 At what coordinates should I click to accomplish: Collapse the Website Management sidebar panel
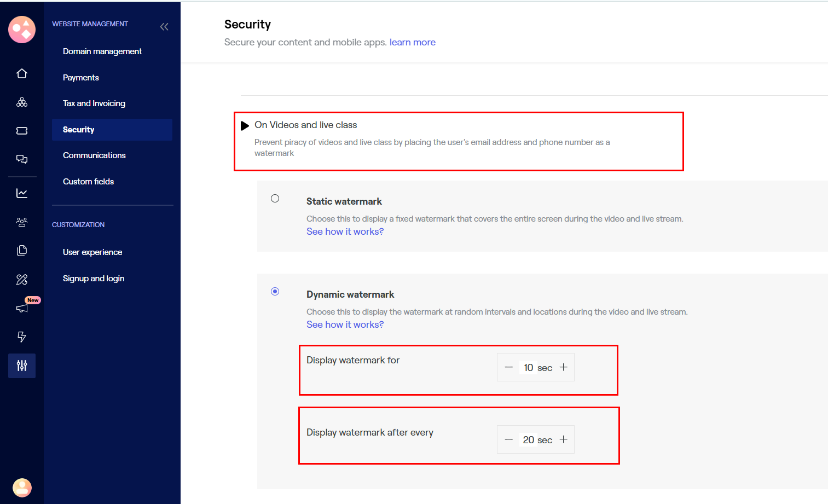164,27
